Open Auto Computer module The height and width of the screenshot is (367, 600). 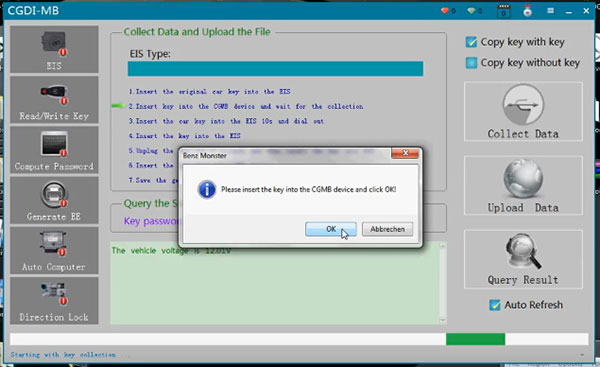click(x=54, y=250)
